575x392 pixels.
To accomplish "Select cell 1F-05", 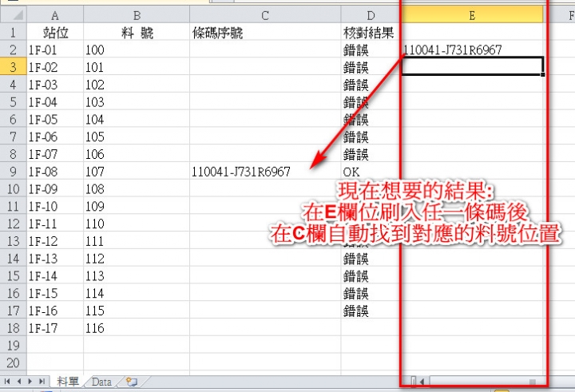I will pyautogui.click(x=55, y=119).
